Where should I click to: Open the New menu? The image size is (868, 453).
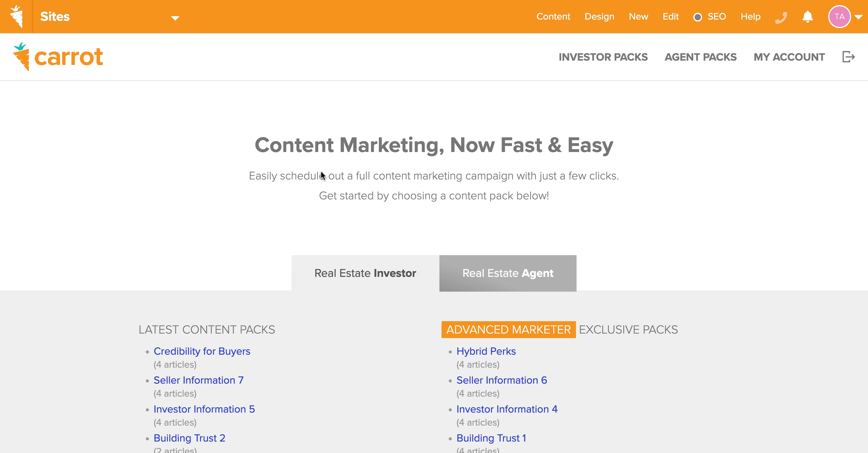tap(638, 17)
